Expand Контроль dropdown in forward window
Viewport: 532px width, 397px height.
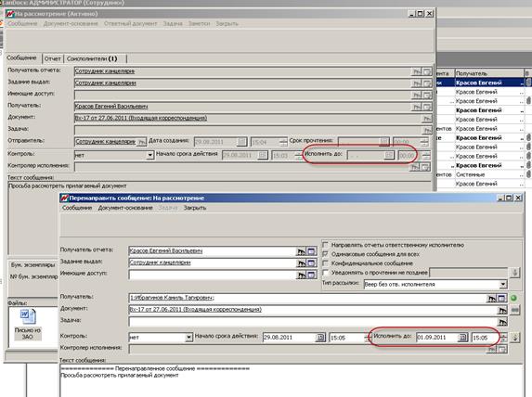pos(189,338)
